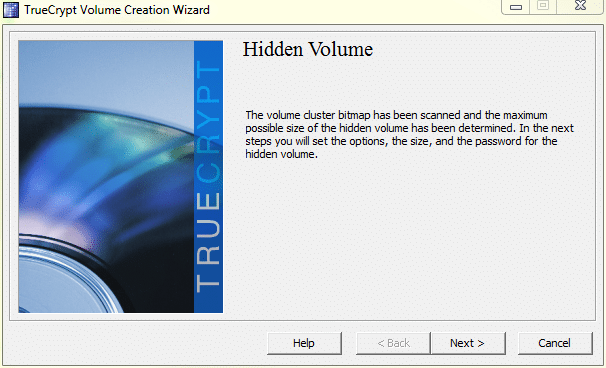The height and width of the screenshot is (368, 606).
Task: Proceed with the Next button
Action: click(468, 343)
